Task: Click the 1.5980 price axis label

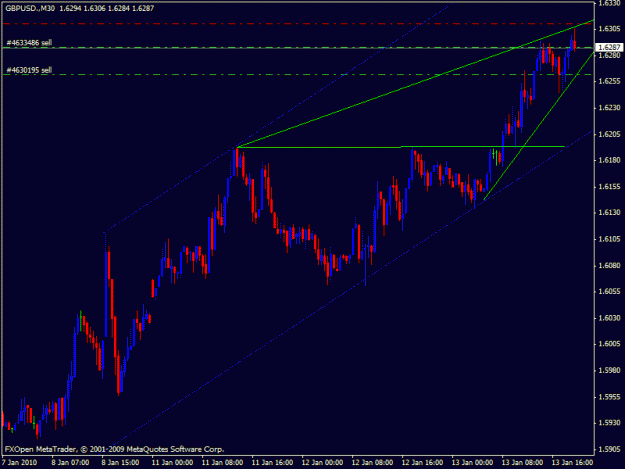Action: pos(609,371)
